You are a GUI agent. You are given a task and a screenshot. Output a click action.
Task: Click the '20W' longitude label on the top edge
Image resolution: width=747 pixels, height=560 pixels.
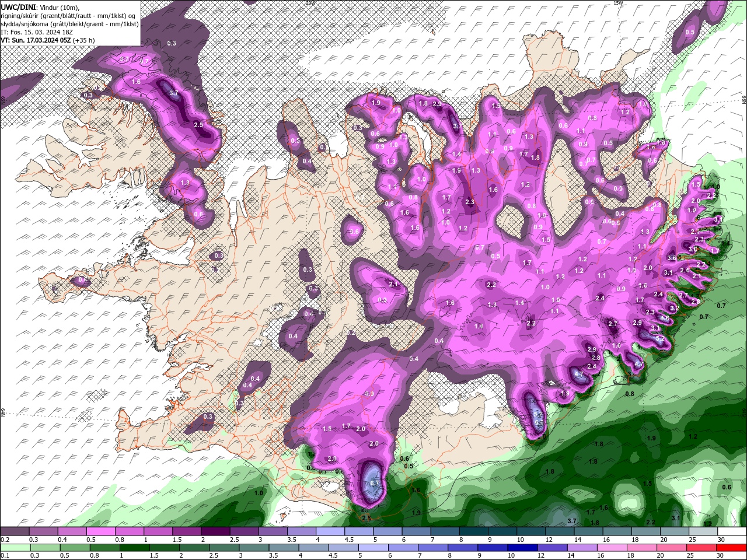pos(310,2)
